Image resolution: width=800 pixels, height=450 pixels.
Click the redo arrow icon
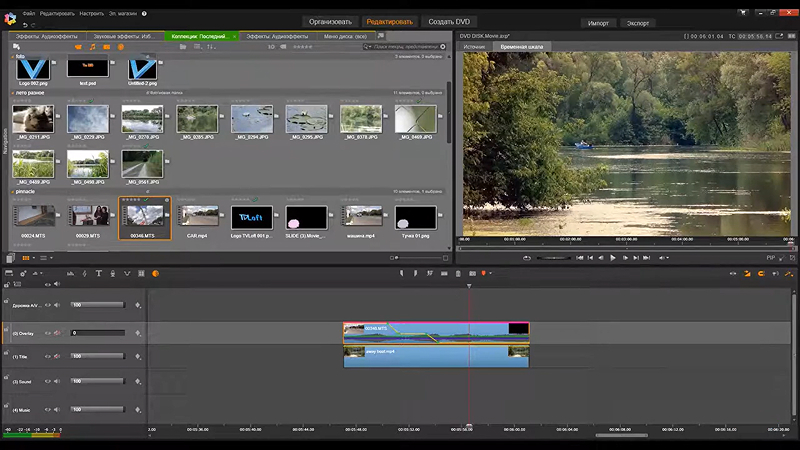[x=33, y=25]
